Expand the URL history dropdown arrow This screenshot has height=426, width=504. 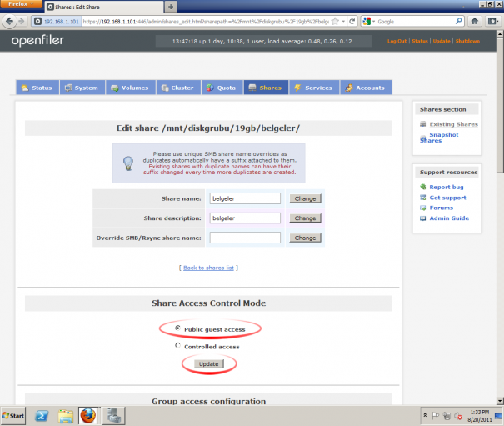coord(343,21)
